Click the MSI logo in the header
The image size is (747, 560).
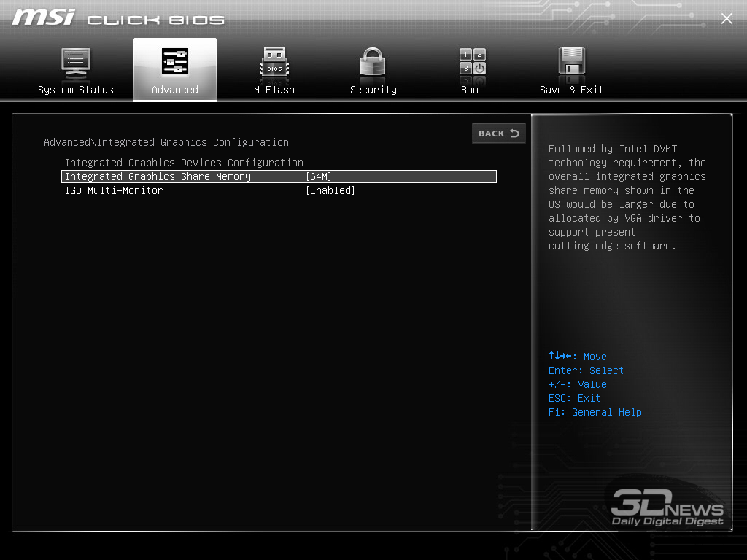43,17
